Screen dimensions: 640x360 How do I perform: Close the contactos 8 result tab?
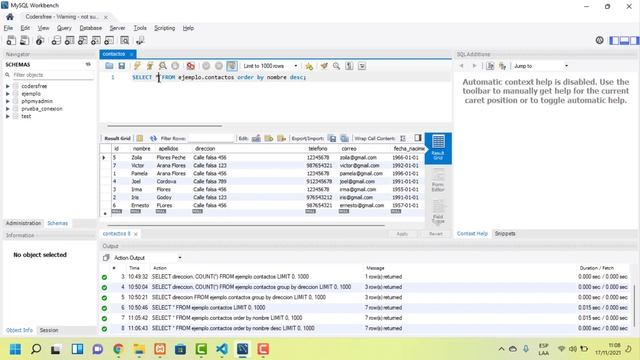coord(136,234)
